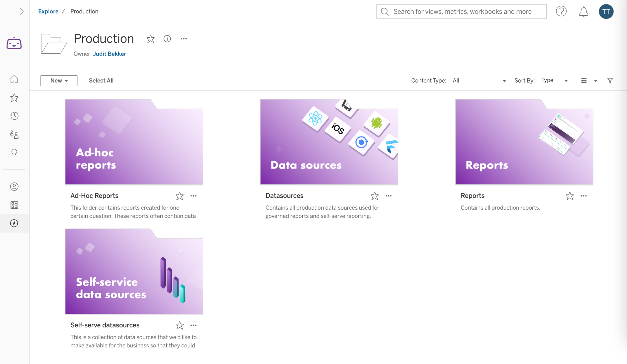Image resolution: width=627 pixels, height=364 pixels.
Task: Click the Datasources description text
Action: click(x=323, y=212)
